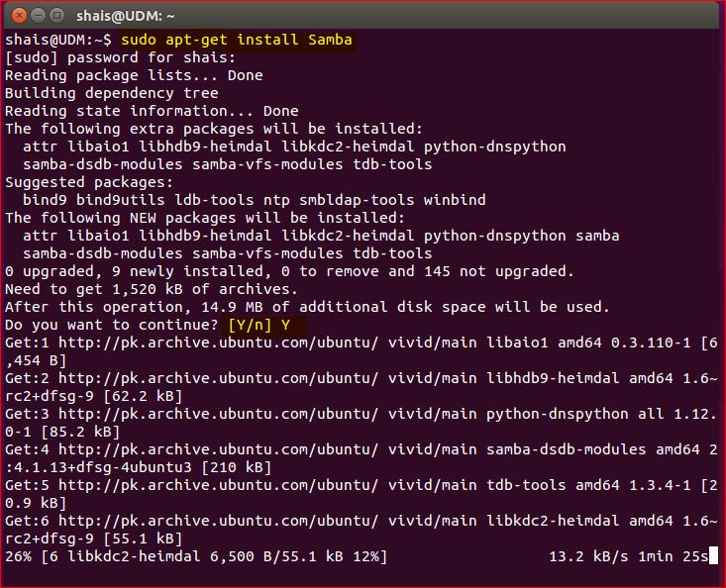
Task: Click the highlighted 'sudo apt-get install Samba' command
Action: (x=237, y=40)
